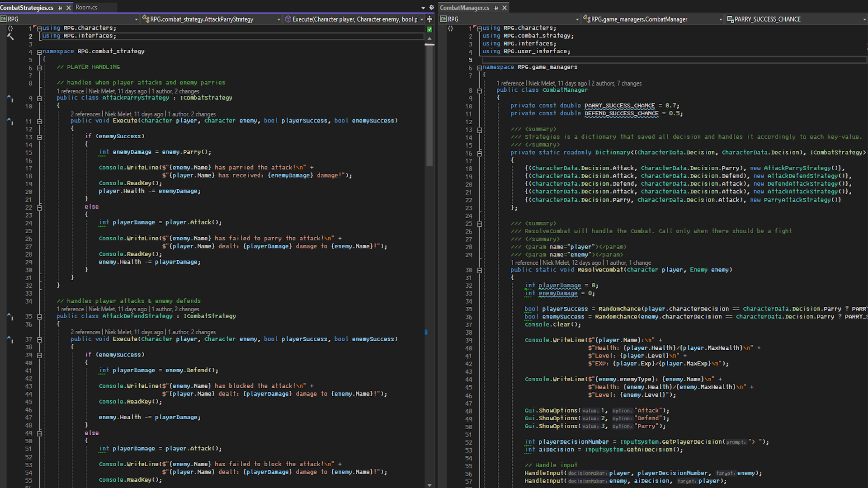Click the '// PLAYER HANDLING' comment
The height and width of the screenshot is (488, 868).
pyautogui.click(x=88, y=67)
